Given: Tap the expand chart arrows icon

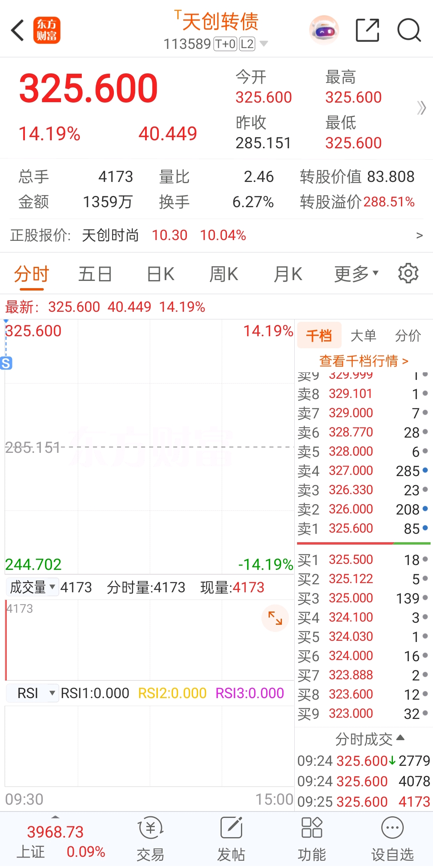Looking at the screenshot, I should click(275, 618).
